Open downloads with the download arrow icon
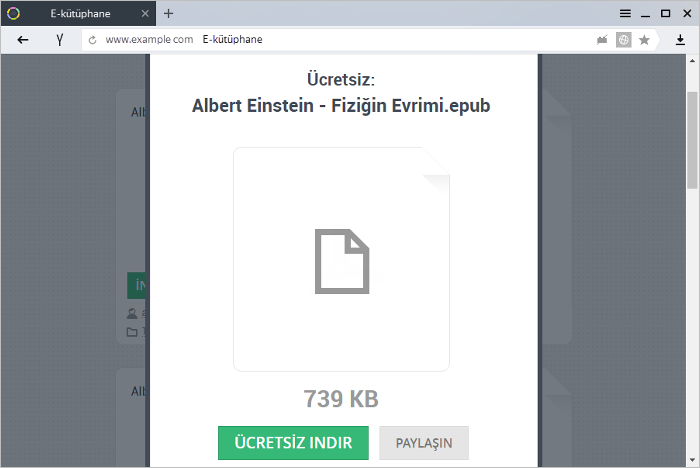Image resolution: width=700 pixels, height=468 pixels. coord(680,40)
